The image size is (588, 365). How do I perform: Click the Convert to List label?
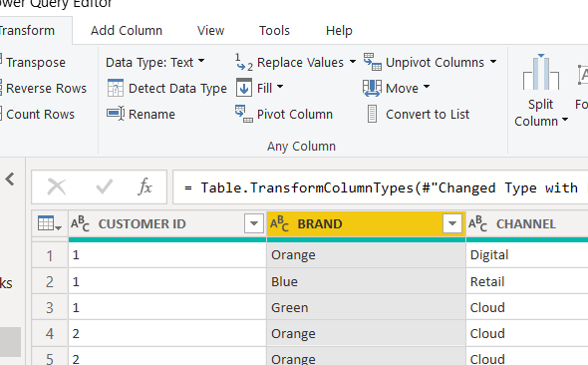tap(428, 114)
